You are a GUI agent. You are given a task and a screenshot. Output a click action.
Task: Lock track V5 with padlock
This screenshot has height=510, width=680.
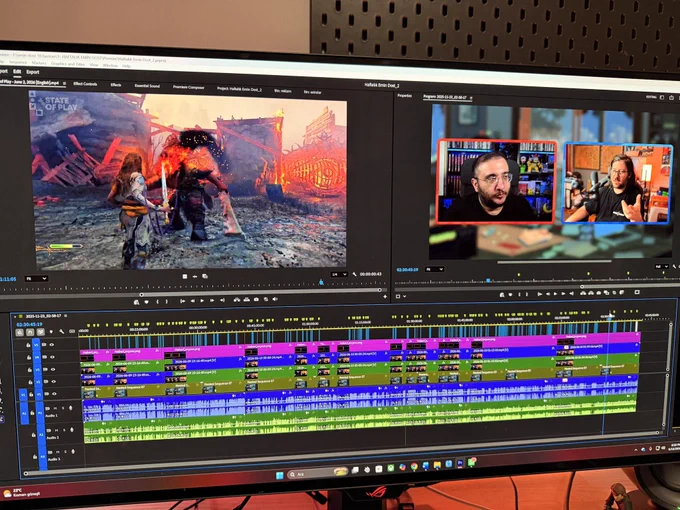point(28,345)
